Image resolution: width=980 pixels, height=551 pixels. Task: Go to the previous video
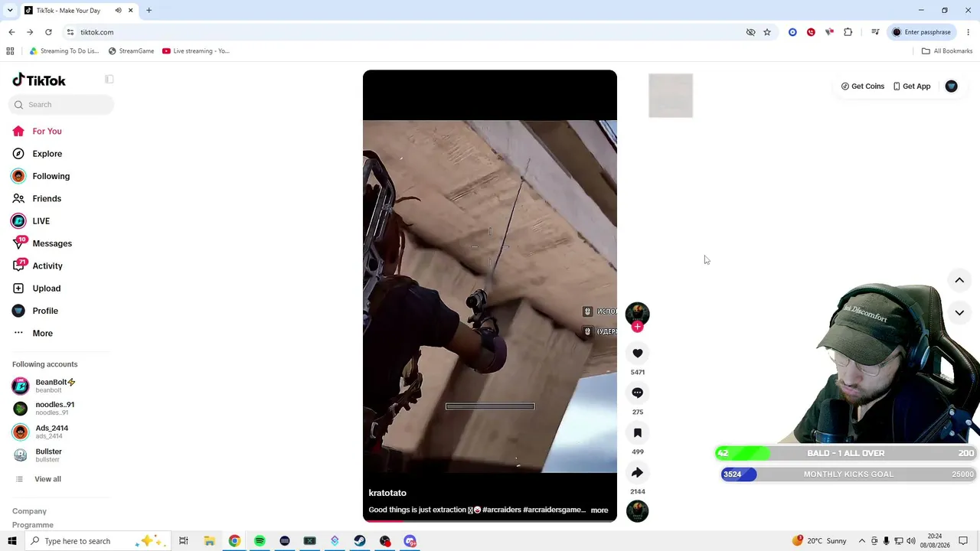(x=959, y=280)
